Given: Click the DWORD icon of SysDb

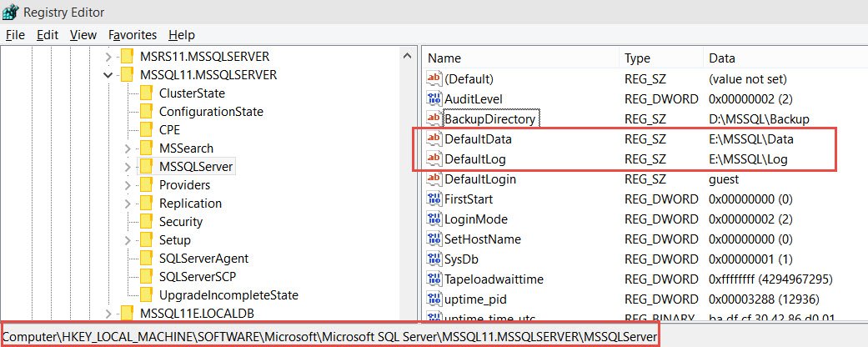Looking at the screenshot, I should (x=434, y=259).
